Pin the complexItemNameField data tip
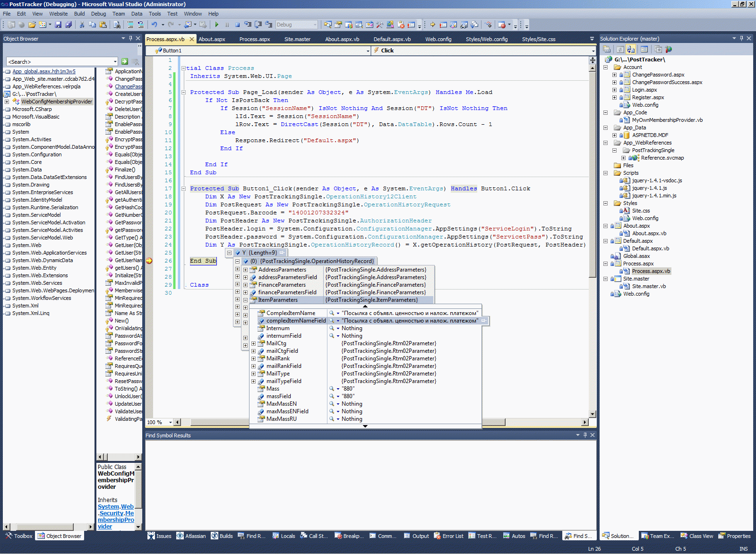The height and width of the screenshot is (554, 756). [x=484, y=321]
